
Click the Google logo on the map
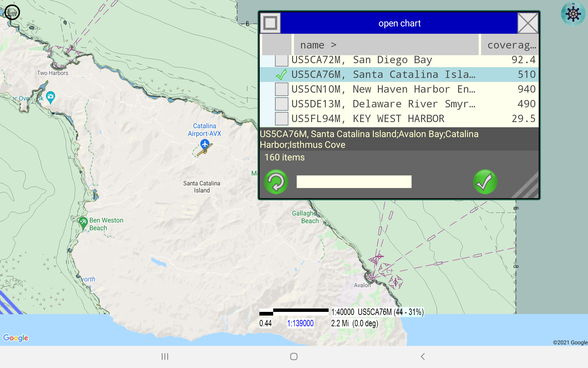(x=16, y=338)
